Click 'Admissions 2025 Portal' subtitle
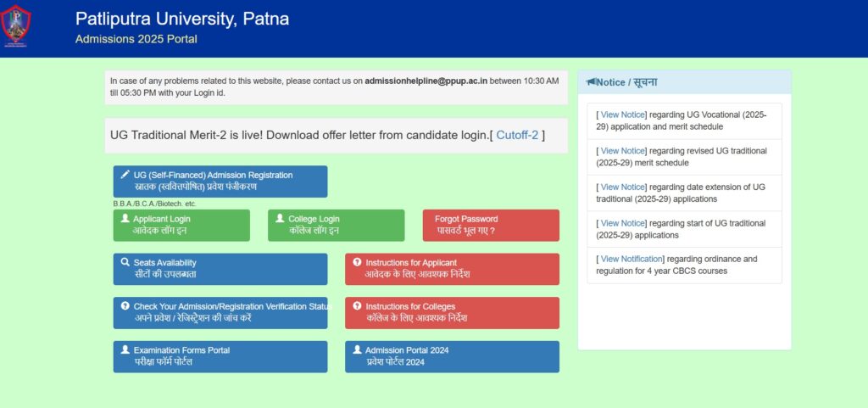The image size is (868, 408). pyautogui.click(x=136, y=39)
